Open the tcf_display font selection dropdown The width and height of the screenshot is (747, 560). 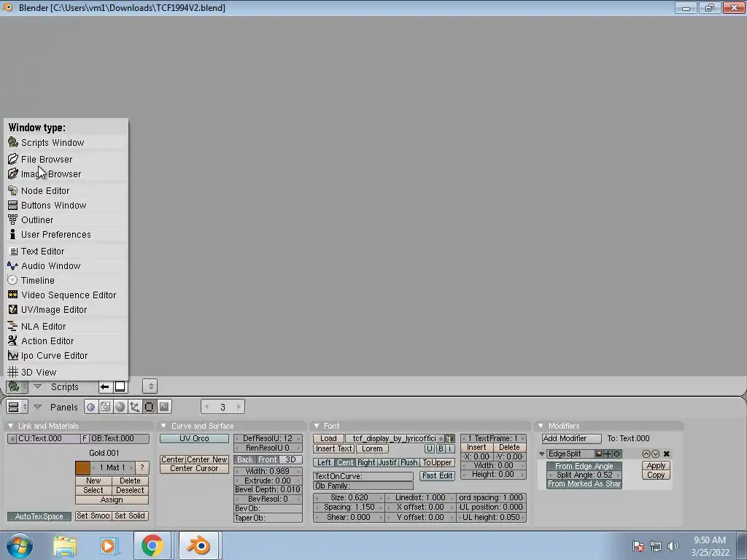395,438
